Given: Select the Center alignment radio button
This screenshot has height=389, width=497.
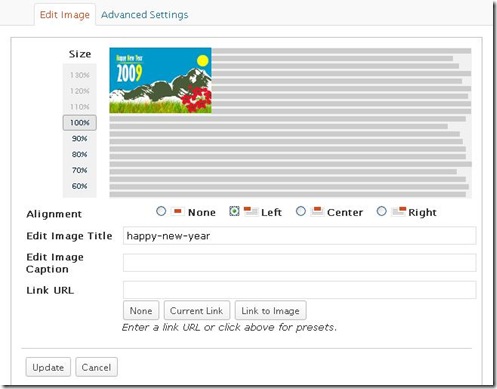Looking at the screenshot, I should [301, 211].
